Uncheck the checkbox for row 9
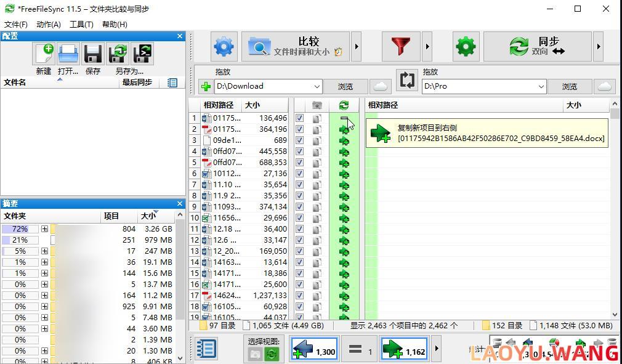 tap(299, 207)
